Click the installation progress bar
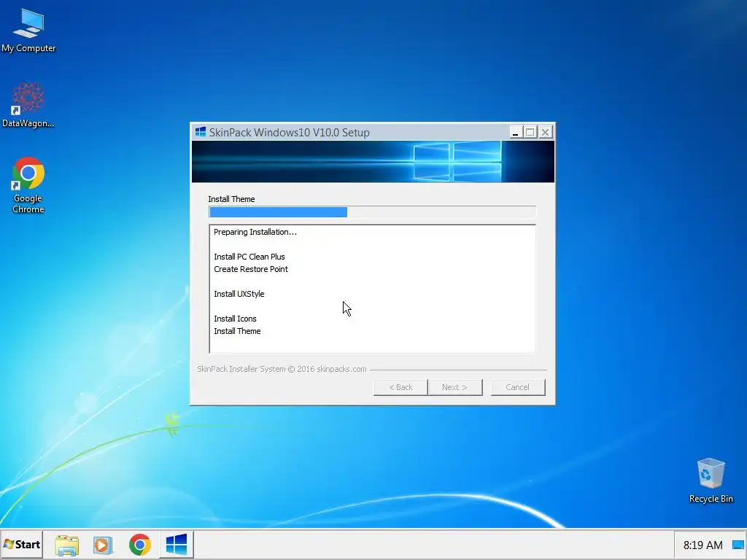Image resolution: width=747 pixels, height=560 pixels. 373,212
